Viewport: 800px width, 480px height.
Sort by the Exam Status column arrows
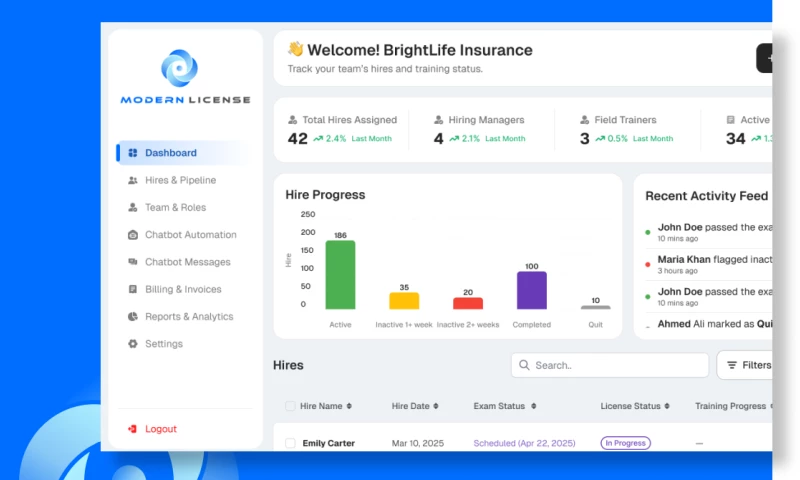tap(533, 406)
